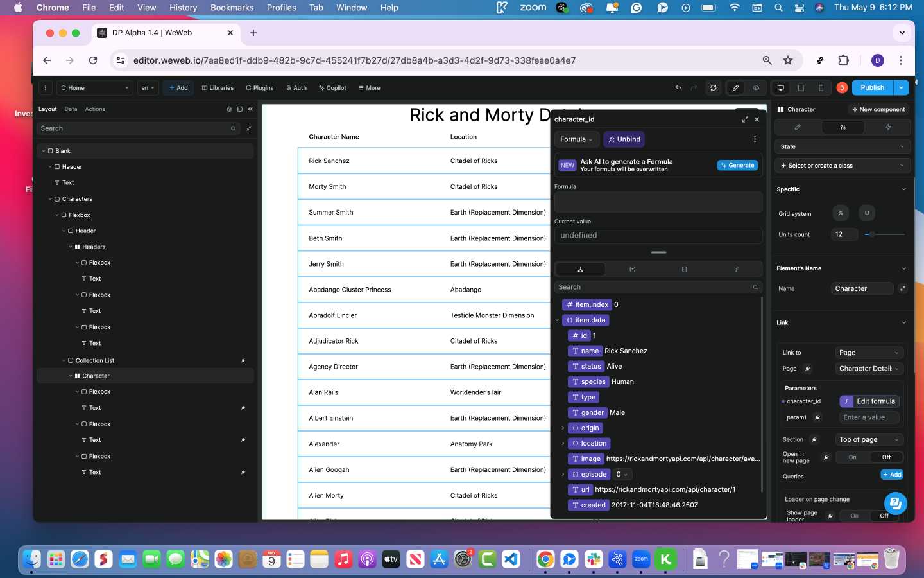Open the Select or create a class dropdown
This screenshot has width=924, height=578.
(x=843, y=166)
